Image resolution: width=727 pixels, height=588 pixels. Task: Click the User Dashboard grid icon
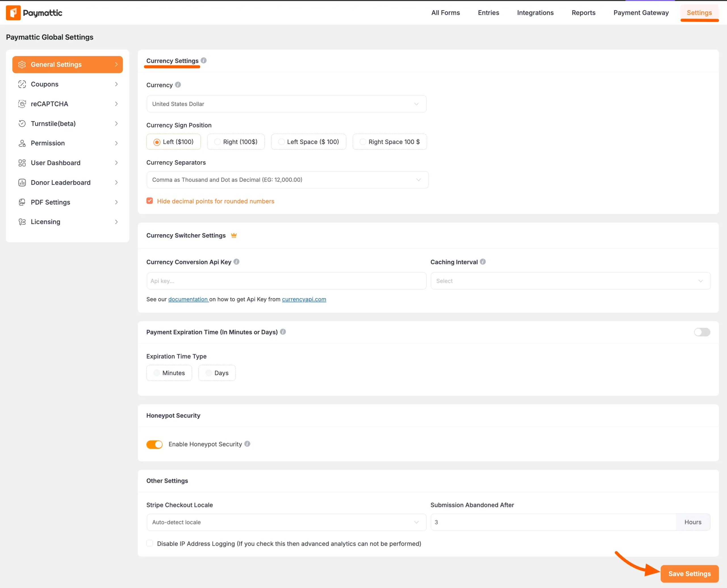(22, 163)
